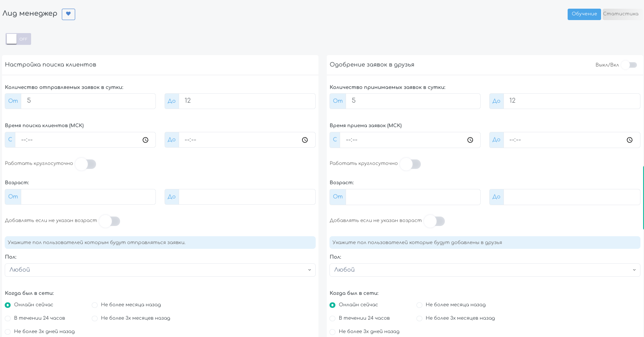Open the Обучение tab

pos(584,14)
